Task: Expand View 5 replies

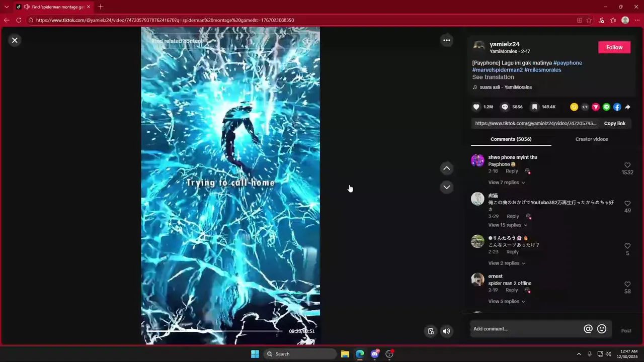Action: point(506,301)
